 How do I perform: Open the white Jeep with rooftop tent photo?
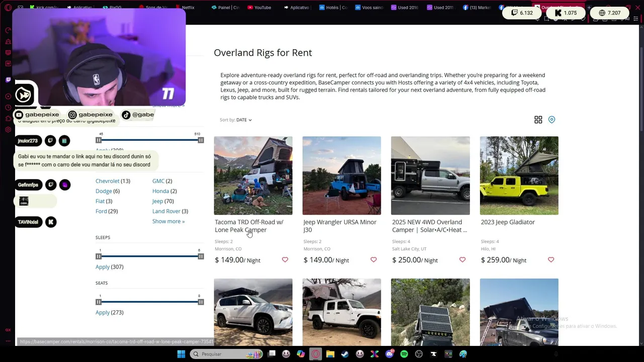pyautogui.click(x=342, y=312)
